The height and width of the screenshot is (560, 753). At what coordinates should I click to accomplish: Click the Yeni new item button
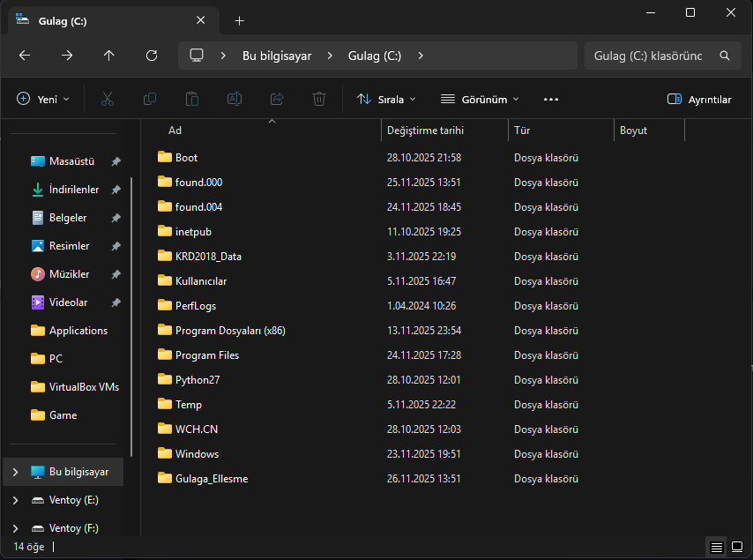43,100
